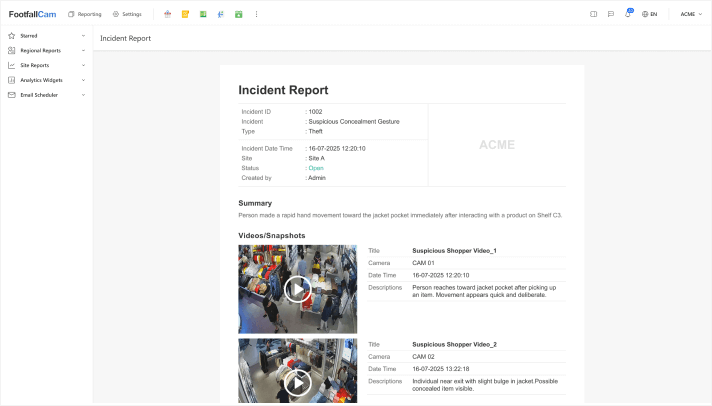This screenshot has width=712, height=406.
Task: Expand the Email Scheduler chevron
Action: [x=84, y=95]
